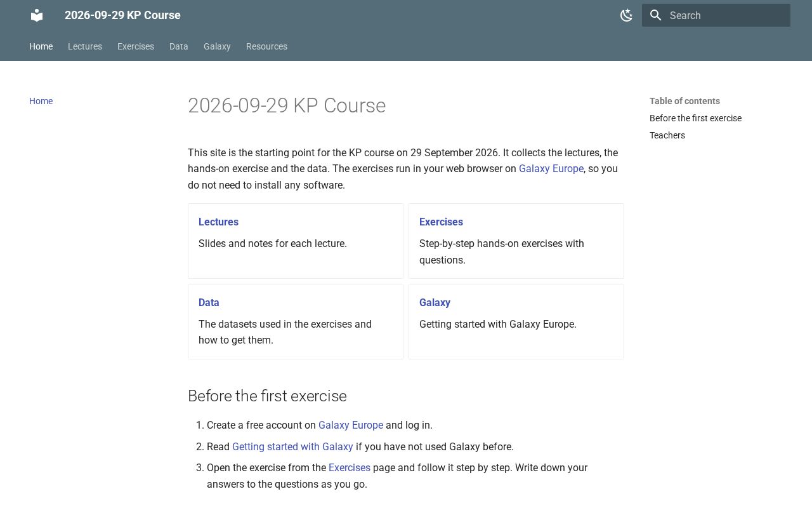The width and height of the screenshot is (812, 508).
Task: Click the search magnifier icon
Action: (x=656, y=15)
